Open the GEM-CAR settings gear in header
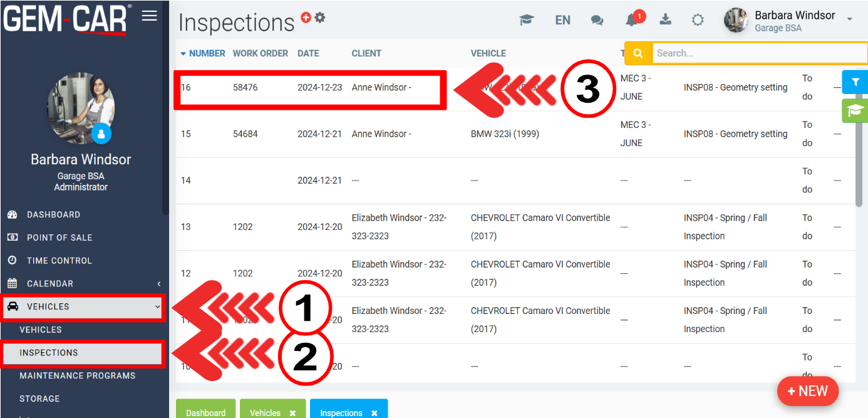 (698, 19)
